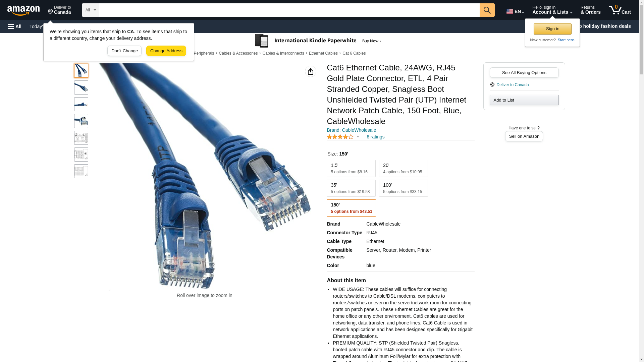Open the Ethernet Cables breadcrumb
Viewport: 644px width, 362px height.
pos(323,53)
